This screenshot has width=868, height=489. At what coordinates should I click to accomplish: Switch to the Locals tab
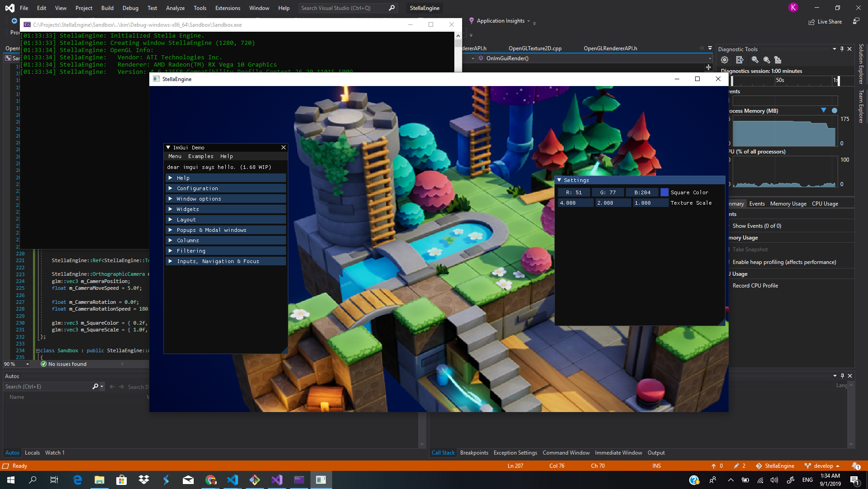coord(32,453)
